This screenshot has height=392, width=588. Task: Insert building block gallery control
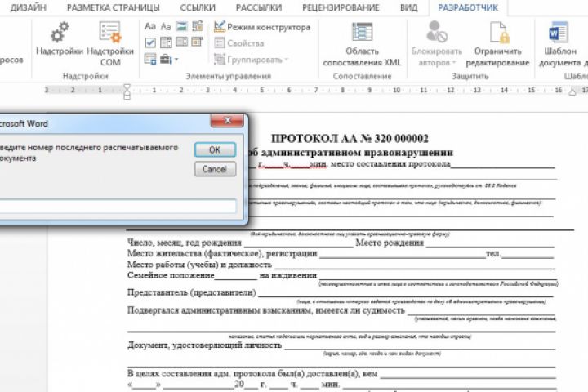click(198, 26)
